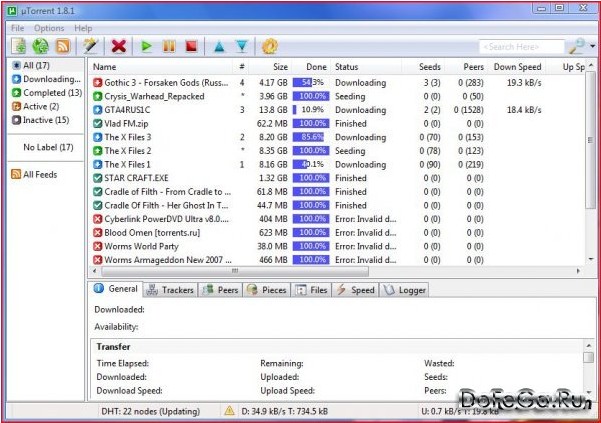Pause torrent with orange pause icon
Screen dimensions: 601x423
[x=169, y=46]
